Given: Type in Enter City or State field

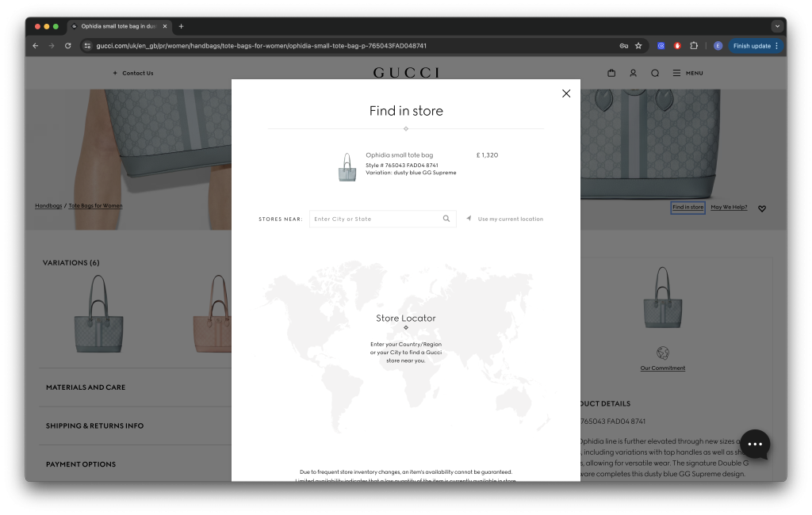Looking at the screenshot, I should [x=376, y=219].
